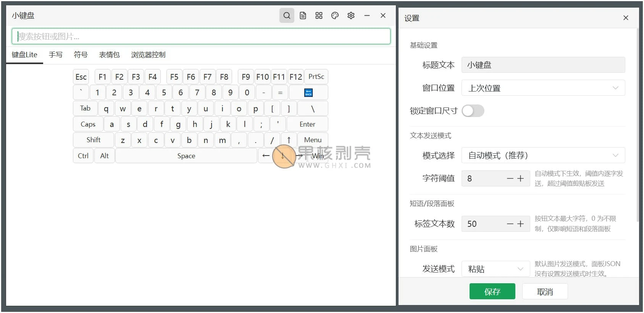Switch to the 手写 tab
This screenshot has height=313, width=644.
[56, 55]
